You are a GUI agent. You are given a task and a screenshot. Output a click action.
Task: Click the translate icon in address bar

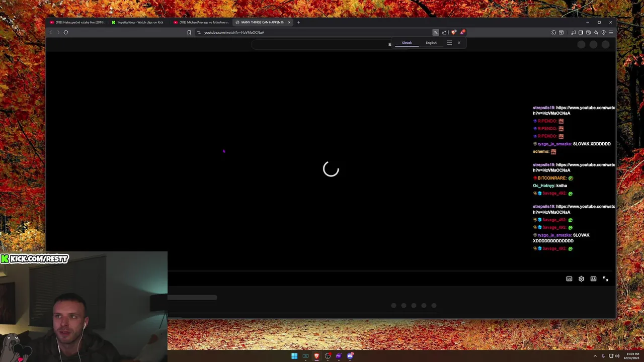pyautogui.click(x=436, y=32)
